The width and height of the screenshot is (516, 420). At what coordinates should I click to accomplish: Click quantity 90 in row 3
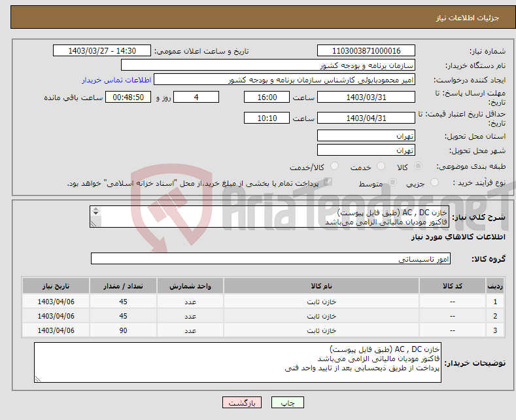(123, 330)
